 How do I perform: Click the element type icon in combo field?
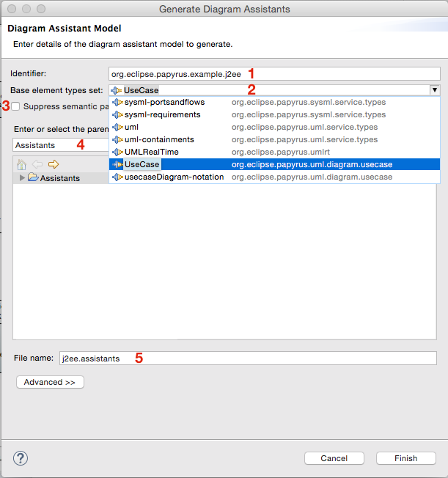tap(116, 90)
